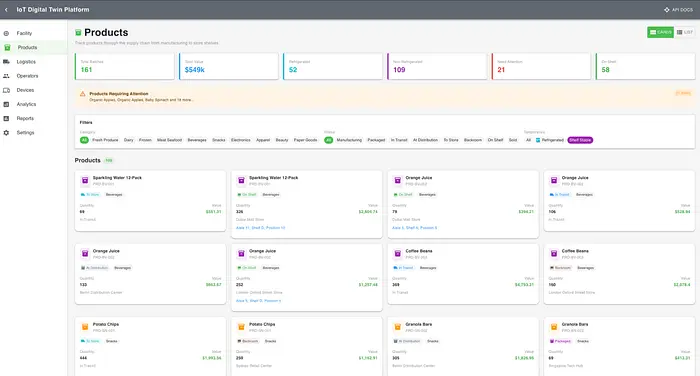Switch to the Cards view

coord(660,32)
